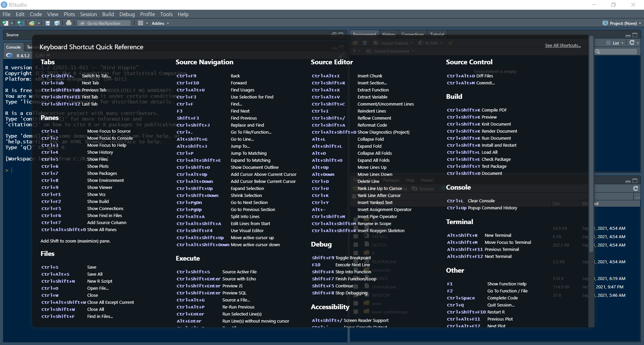The height and width of the screenshot is (345, 644).
Task: Open the Workspace Panes dropdown arrow
Action: click(x=147, y=23)
